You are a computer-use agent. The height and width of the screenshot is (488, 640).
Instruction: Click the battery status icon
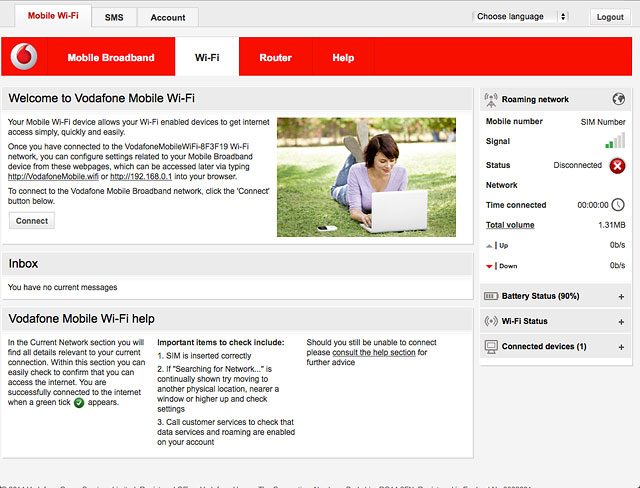[x=490, y=297]
